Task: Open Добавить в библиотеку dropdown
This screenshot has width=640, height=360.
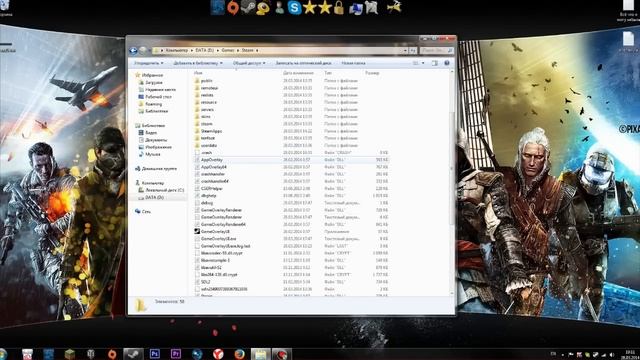Action: click(x=198, y=63)
